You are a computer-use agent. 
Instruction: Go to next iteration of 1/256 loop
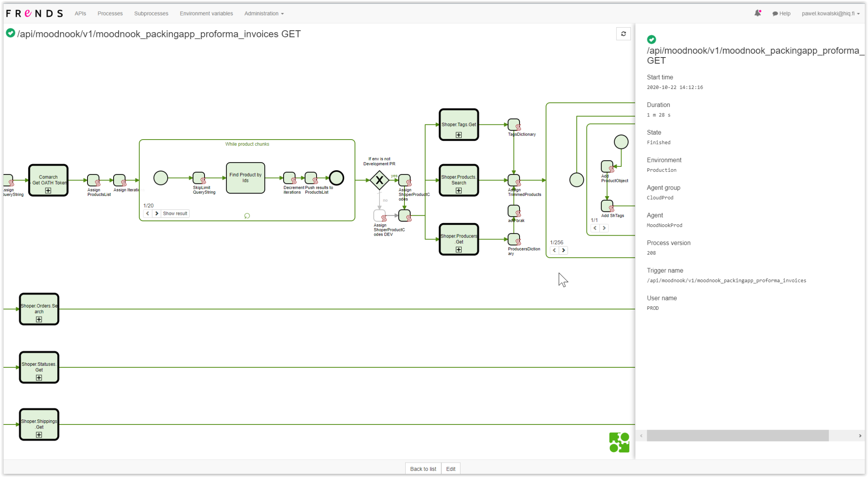563,250
